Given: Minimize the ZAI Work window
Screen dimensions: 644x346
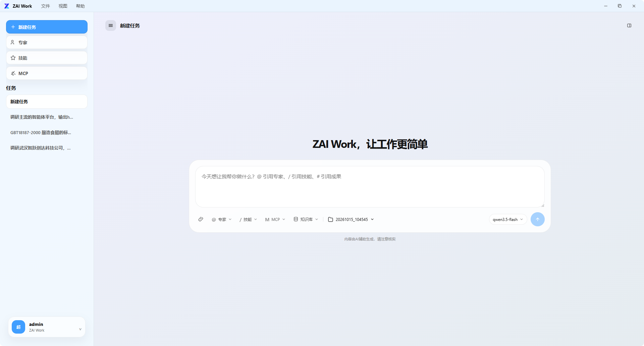Looking at the screenshot, I should coord(606,6).
